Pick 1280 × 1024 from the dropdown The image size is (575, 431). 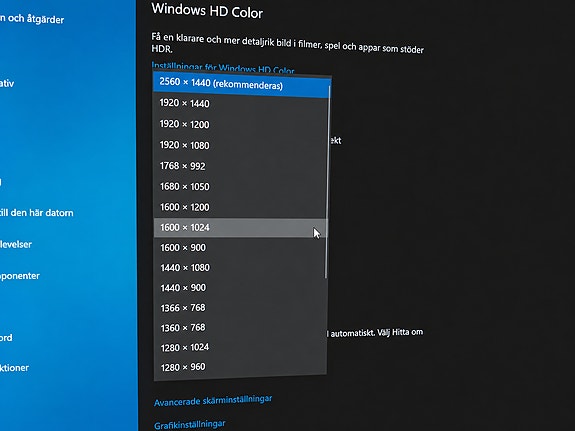(240, 347)
